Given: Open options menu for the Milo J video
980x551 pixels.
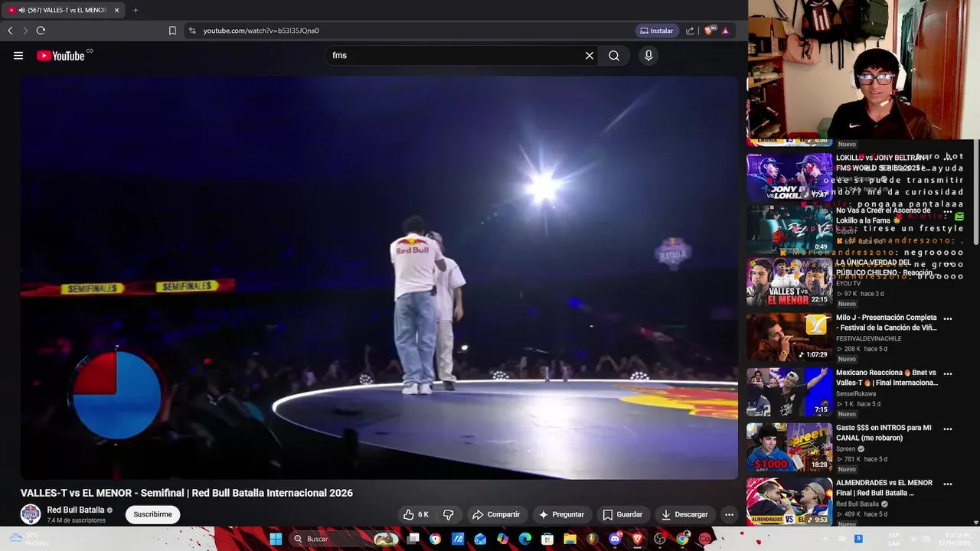Looking at the screenshot, I should 948,319.
